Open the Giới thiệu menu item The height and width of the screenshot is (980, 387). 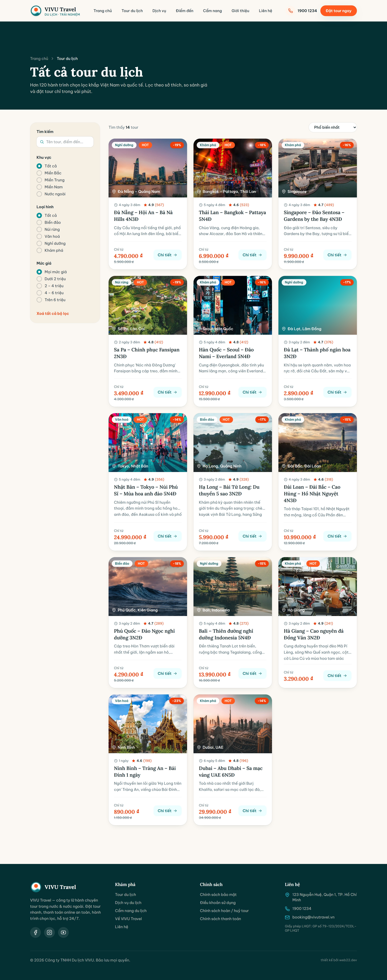tap(241, 11)
